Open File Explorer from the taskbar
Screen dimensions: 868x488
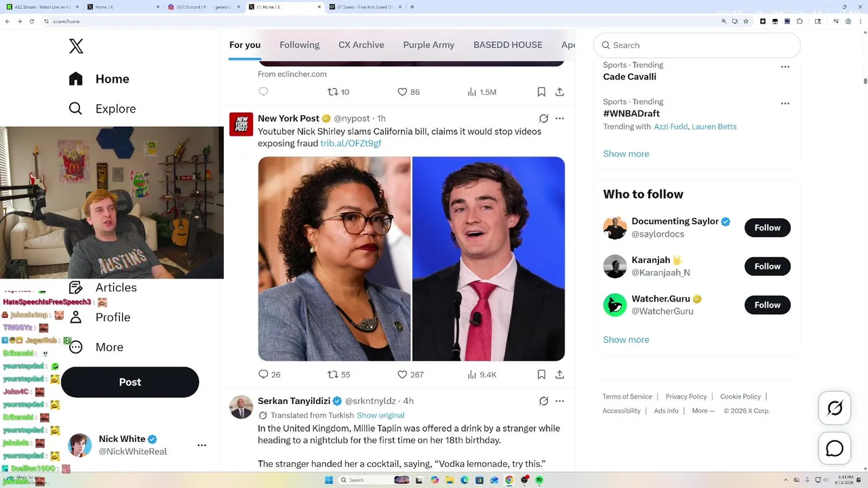[449, 480]
